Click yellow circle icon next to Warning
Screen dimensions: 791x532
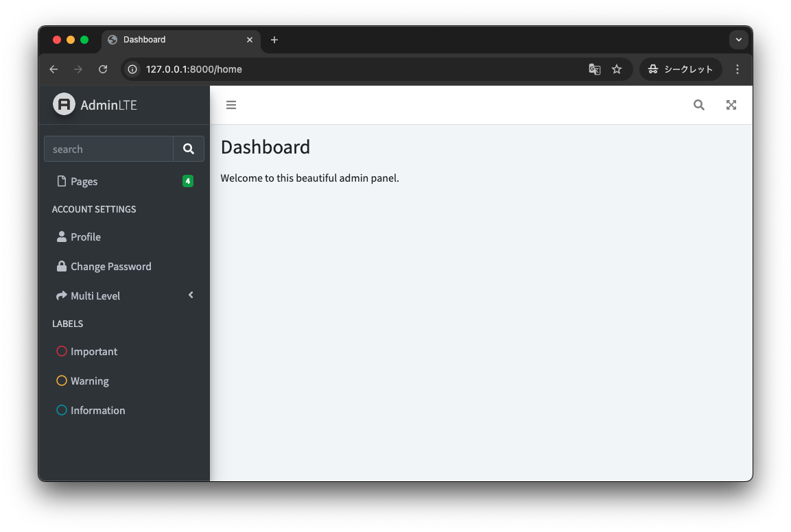[x=62, y=380]
